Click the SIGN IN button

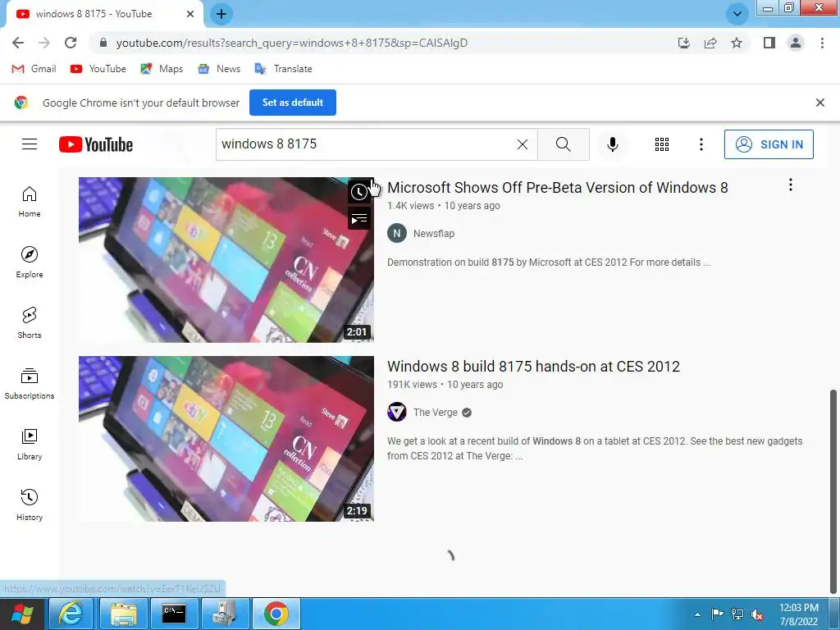[769, 144]
